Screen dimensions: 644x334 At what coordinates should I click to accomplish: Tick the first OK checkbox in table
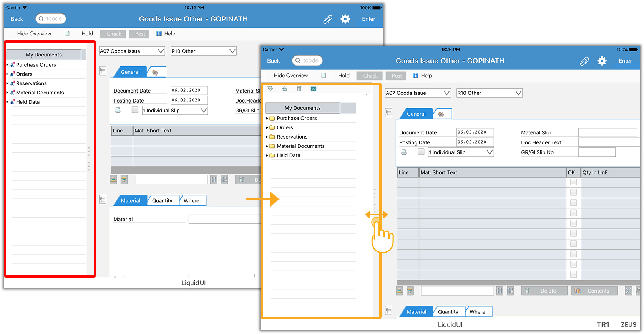point(573,182)
